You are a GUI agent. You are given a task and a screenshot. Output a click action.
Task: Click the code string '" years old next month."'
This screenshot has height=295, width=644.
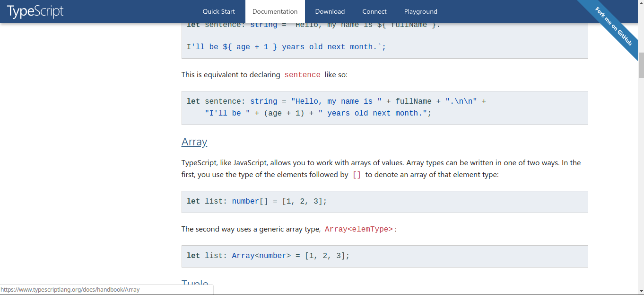pos(373,113)
